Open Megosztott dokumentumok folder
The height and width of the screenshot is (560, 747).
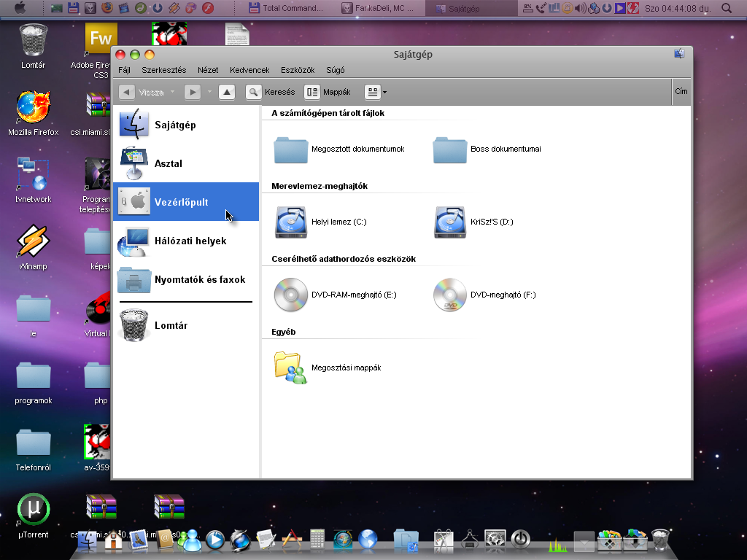tap(339, 149)
